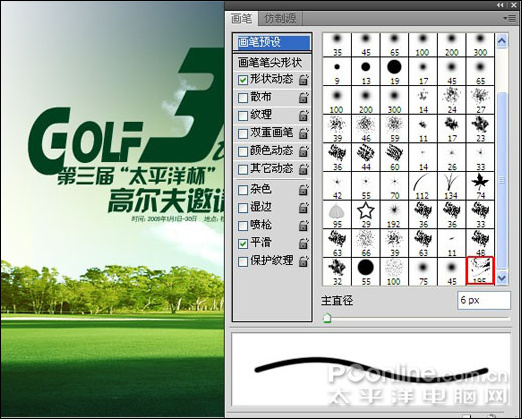
Task: Pick the starburst 192 brush
Action: pos(394,214)
